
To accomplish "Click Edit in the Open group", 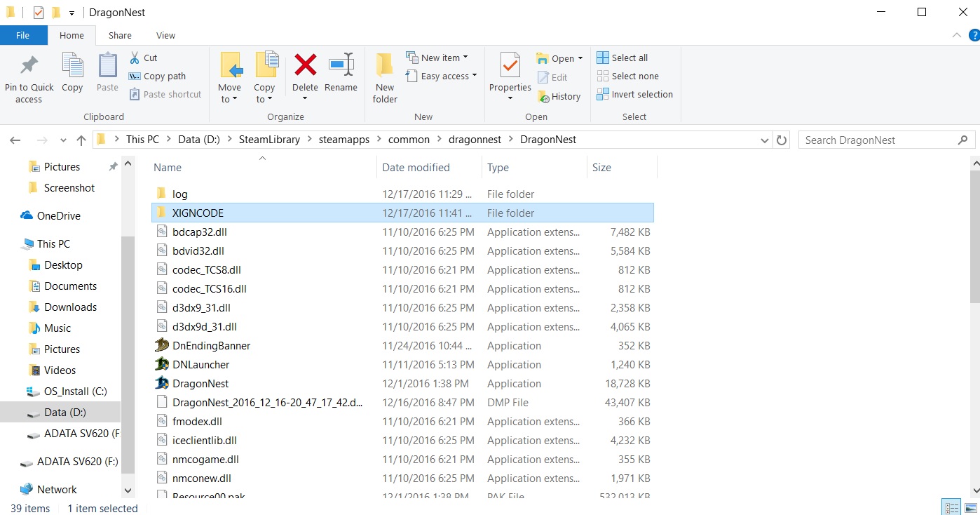I will point(552,77).
